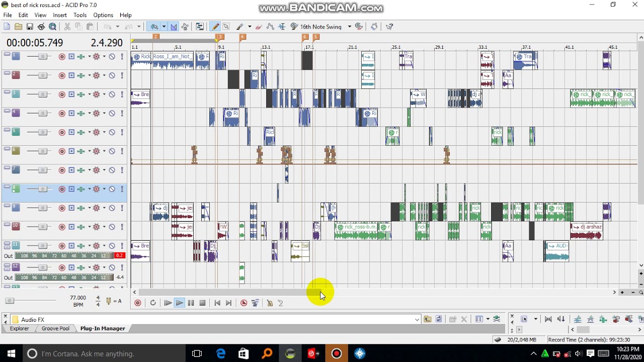Viewport: 644px width, 362px height.
Task: Refresh the Plug-In Manager list
Action: pos(439,319)
